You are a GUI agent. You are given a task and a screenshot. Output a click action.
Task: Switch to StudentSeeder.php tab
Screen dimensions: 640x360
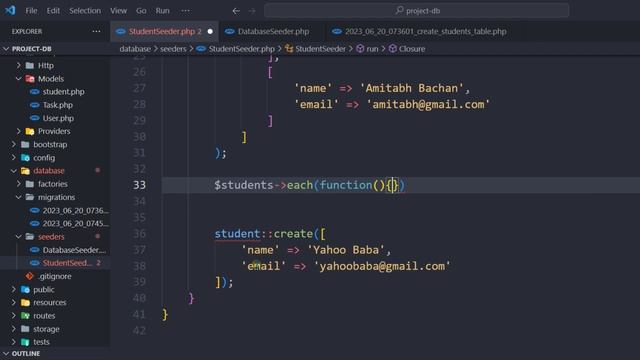(x=164, y=31)
